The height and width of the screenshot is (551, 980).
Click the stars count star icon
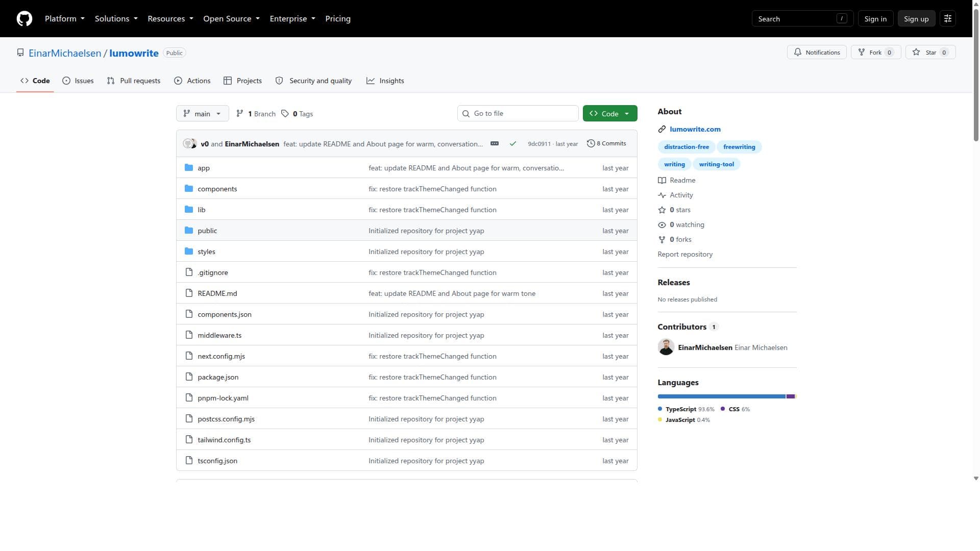(662, 210)
